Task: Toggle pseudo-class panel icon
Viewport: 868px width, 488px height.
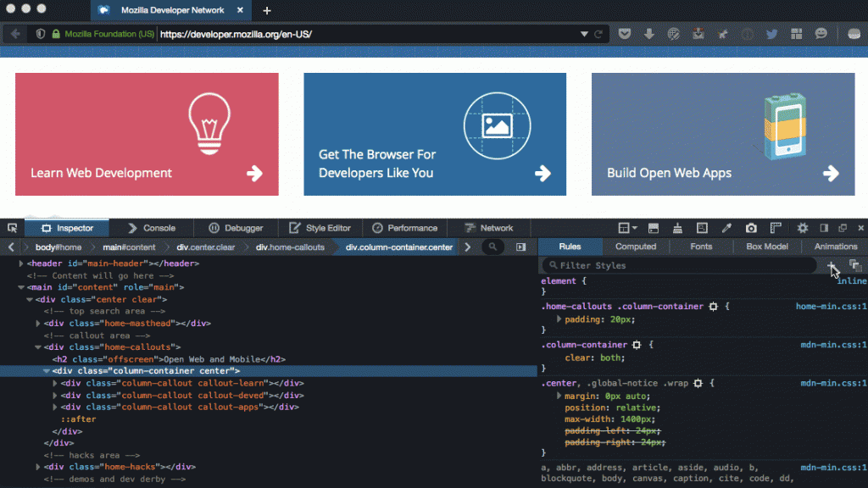Action: pos(855,265)
